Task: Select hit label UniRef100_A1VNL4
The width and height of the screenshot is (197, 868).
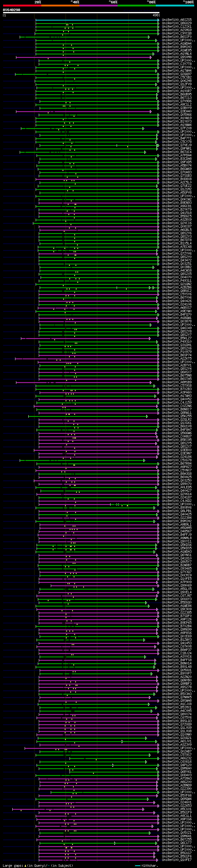Action: [177, 54]
